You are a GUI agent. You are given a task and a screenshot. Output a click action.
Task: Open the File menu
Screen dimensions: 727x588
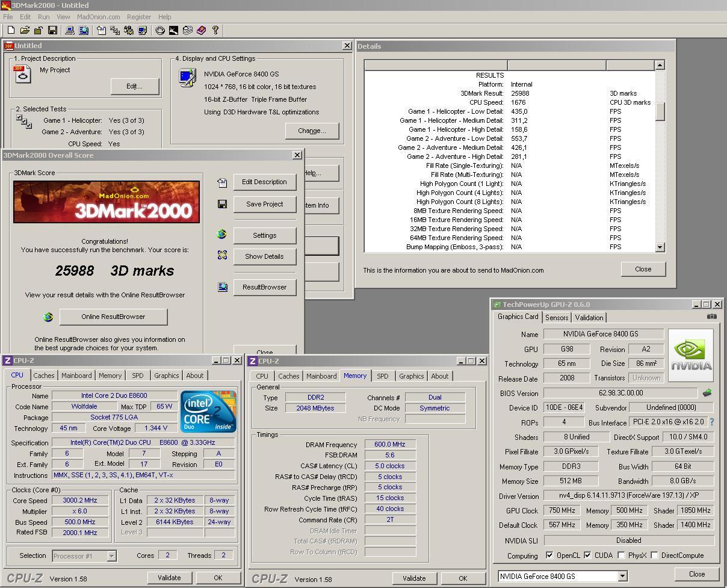8,17
